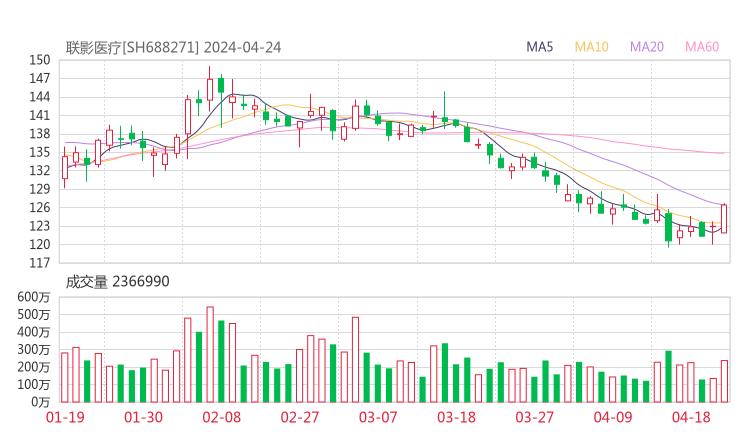Select the last red candlestick on the right
The width and height of the screenshot is (740, 440).
point(724,219)
